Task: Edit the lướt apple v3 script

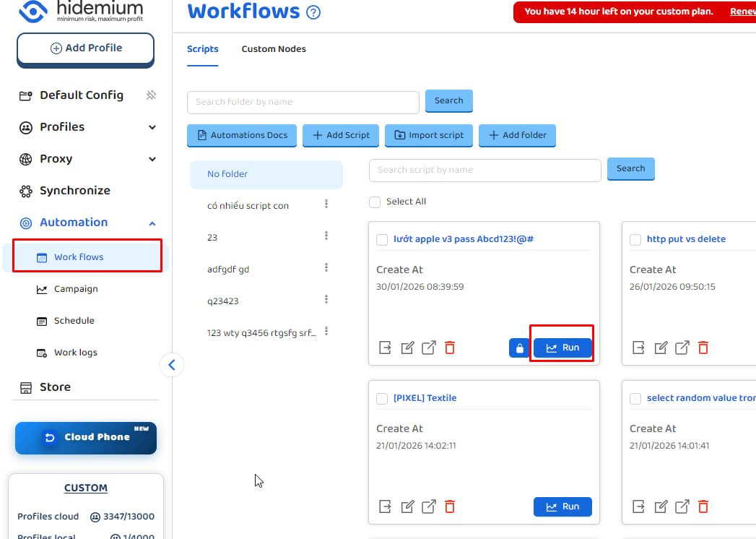Action: (x=407, y=348)
